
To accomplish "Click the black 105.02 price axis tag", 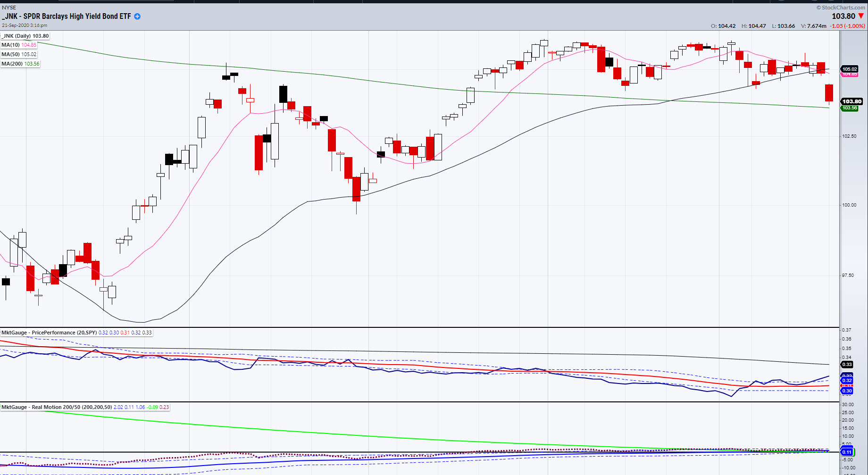I will click(x=850, y=69).
